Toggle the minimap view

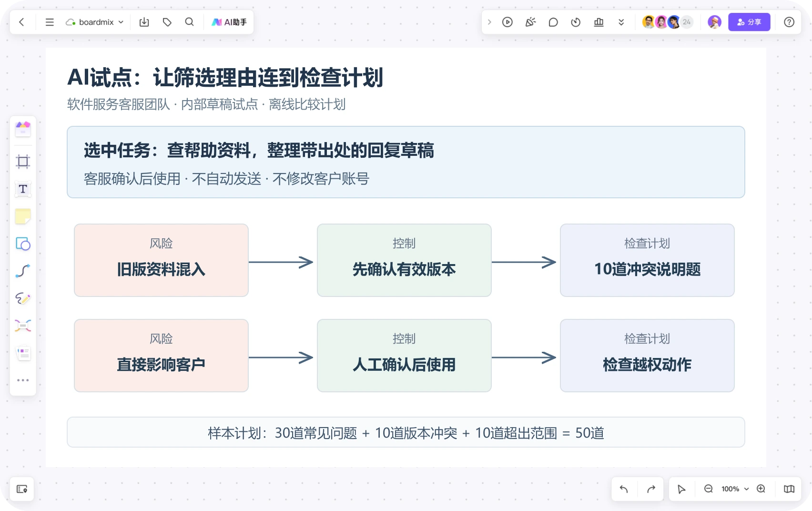click(789, 489)
